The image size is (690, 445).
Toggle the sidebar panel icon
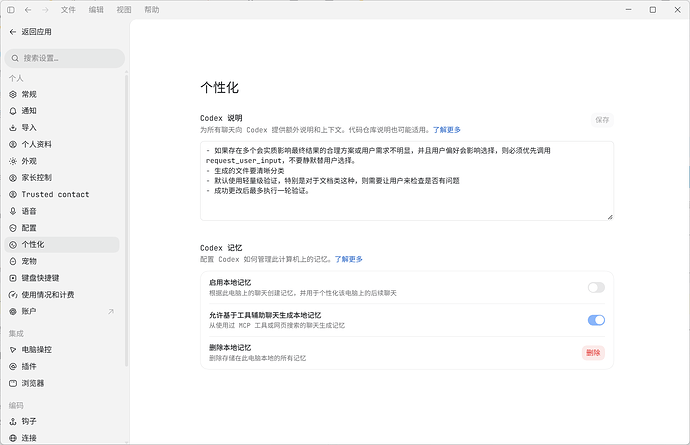[11, 10]
